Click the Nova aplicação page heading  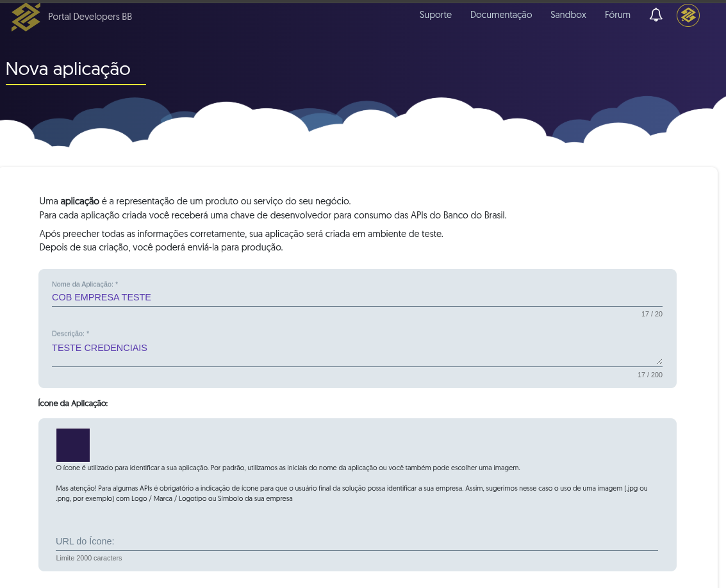68,69
